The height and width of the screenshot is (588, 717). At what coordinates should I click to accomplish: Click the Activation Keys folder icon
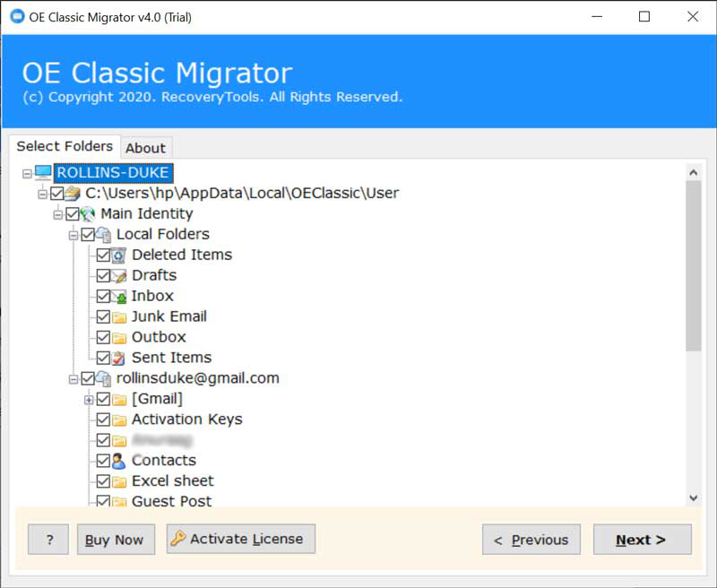point(119,419)
